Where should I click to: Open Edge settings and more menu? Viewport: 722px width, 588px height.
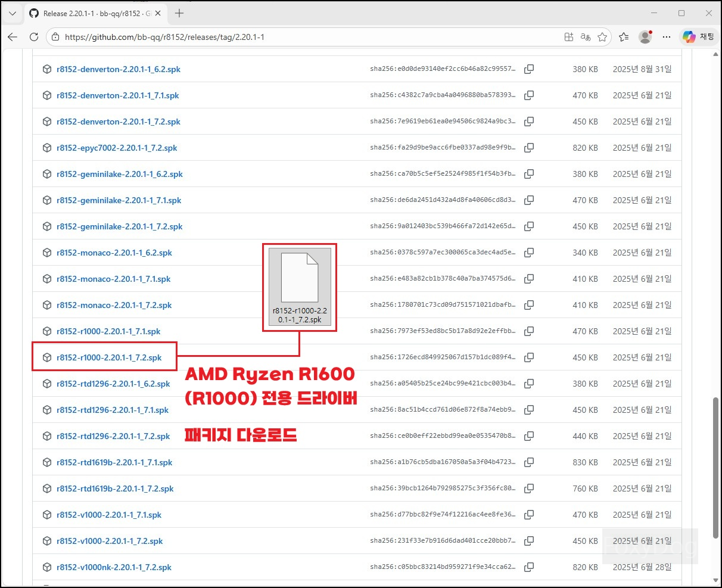tap(667, 37)
